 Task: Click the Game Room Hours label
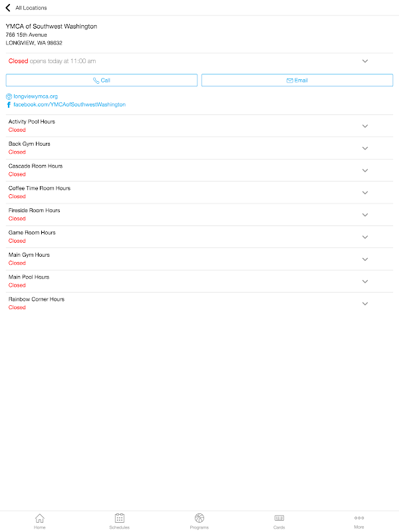tap(32, 232)
